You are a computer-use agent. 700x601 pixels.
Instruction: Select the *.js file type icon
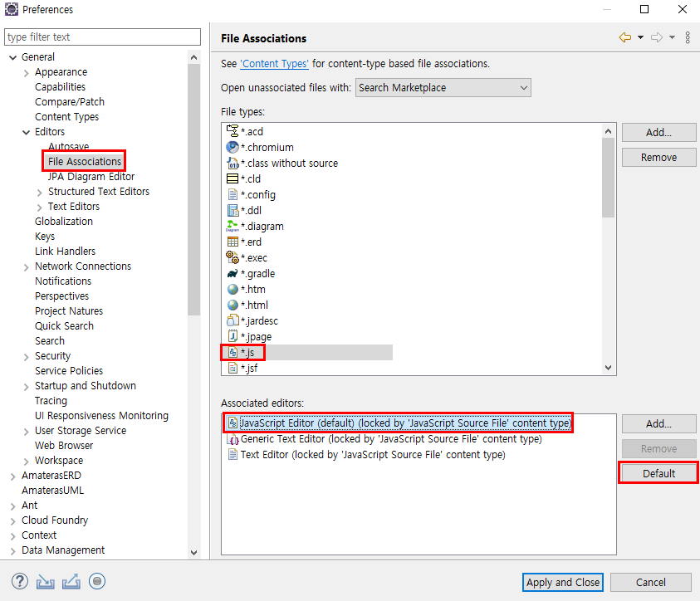pyautogui.click(x=233, y=352)
